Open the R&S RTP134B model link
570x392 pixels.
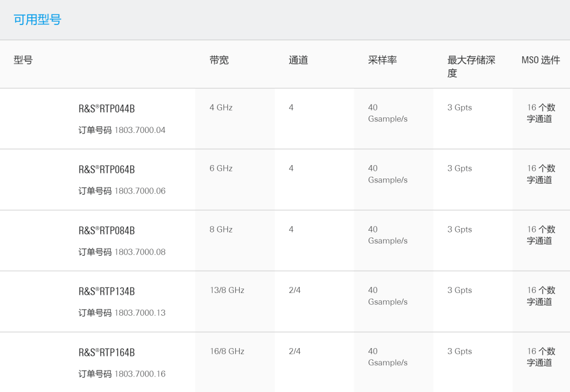[x=107, y=291]
